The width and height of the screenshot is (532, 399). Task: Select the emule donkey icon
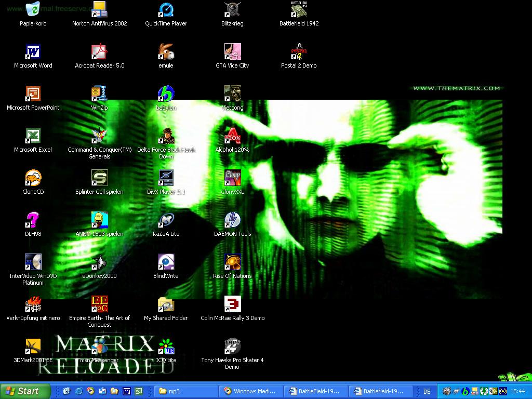tap(166, 51)
